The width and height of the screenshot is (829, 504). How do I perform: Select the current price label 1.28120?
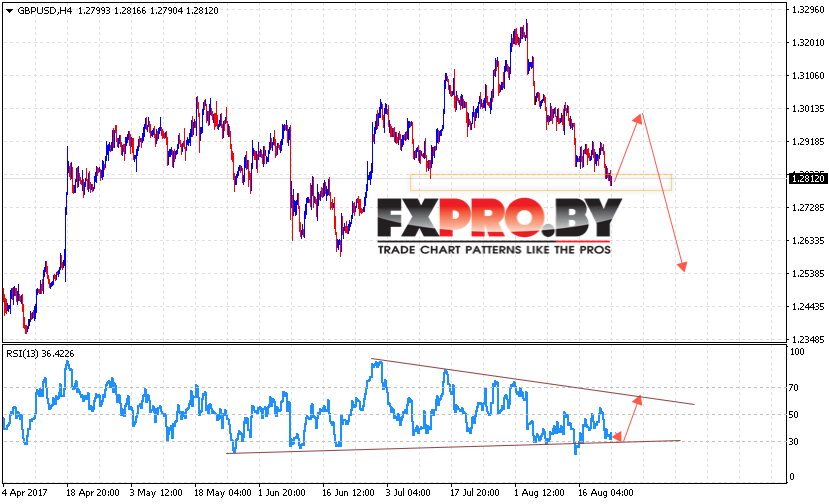click(x=807, y=178)
